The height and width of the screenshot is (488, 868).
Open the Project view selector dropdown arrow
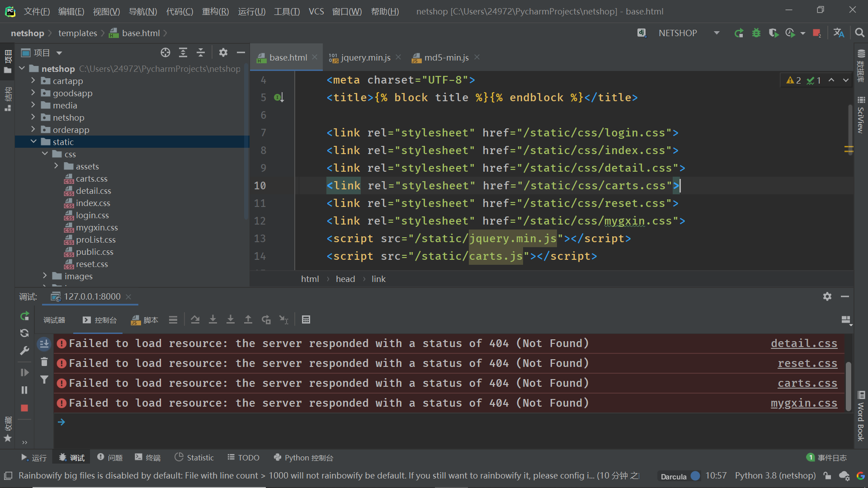click(59, 53)
